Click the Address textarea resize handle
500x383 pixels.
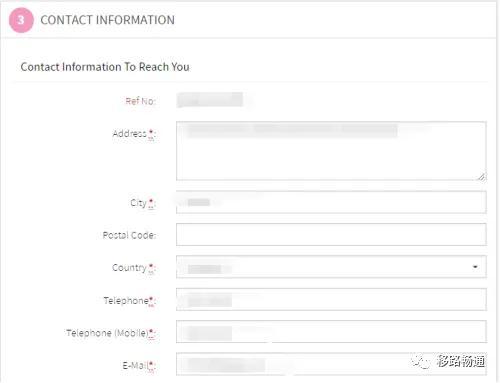(482, 177)
